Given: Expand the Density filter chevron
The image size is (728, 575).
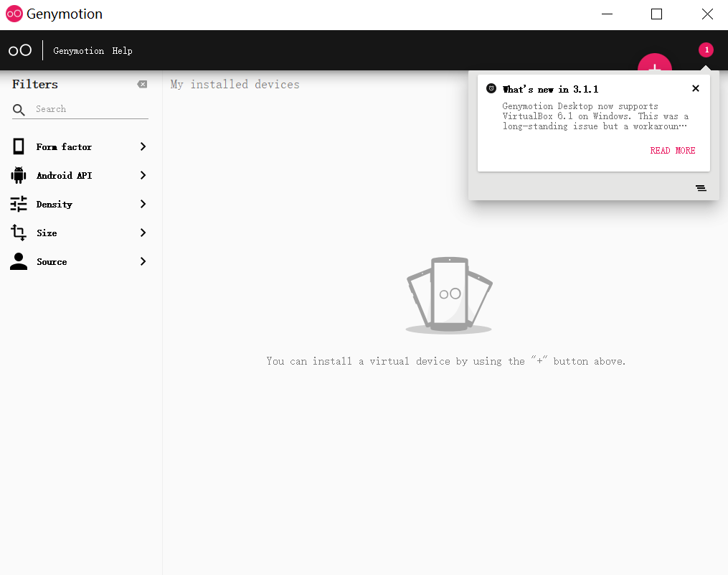Looking at the screenshot, I should (143, 204).
